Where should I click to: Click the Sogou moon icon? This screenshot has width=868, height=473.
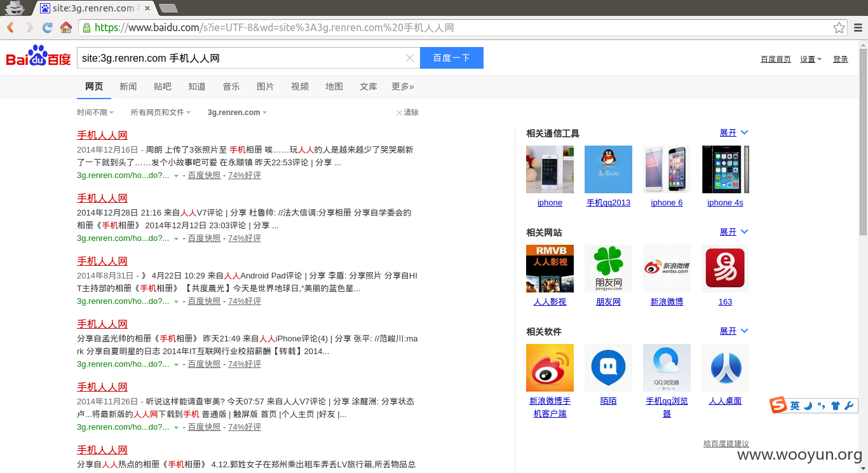click(x=808, y=406)
